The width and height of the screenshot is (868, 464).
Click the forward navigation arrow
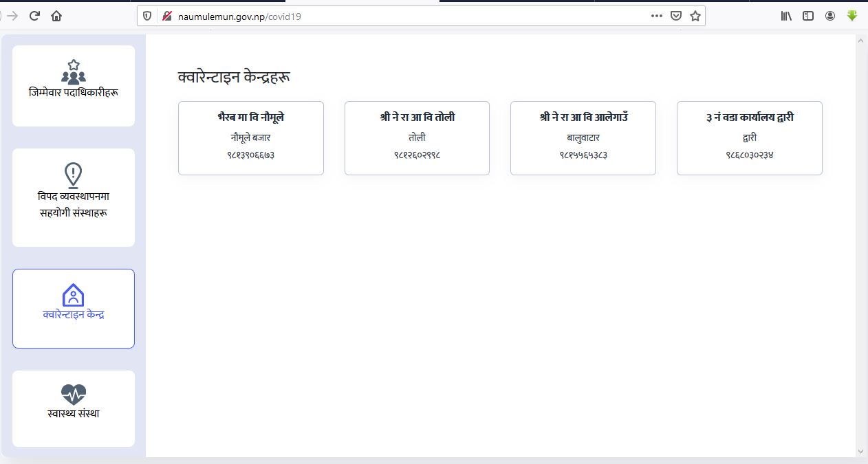[x=12, y=16]
